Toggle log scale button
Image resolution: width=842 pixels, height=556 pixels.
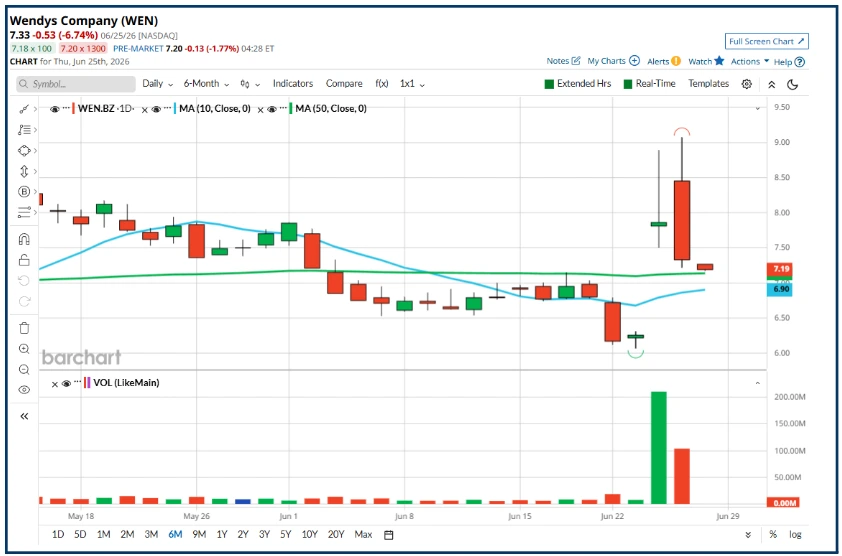click(x=795, y=535)
